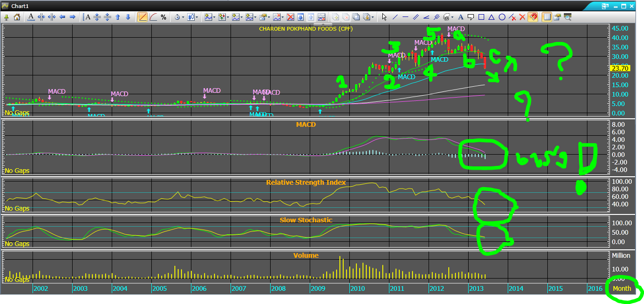Click the horizontal compress arrows icon
Image resolution: width=644 pixels, height=304 pixels.
click(x=52, y=17)
